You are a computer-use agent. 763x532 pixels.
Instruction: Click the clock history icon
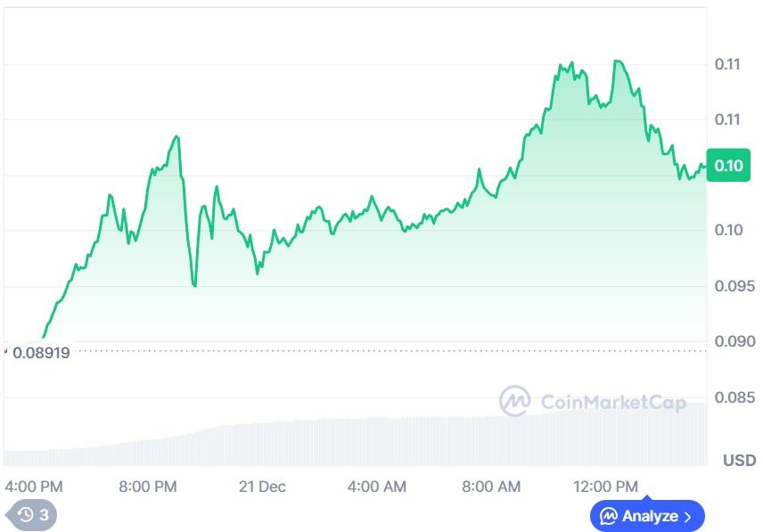[25, 514]
